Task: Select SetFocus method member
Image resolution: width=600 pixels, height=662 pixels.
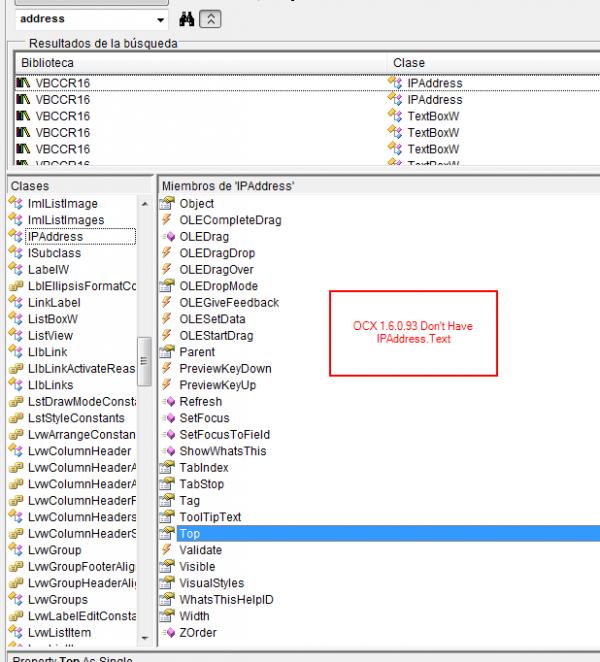Action: coord(204,418)
